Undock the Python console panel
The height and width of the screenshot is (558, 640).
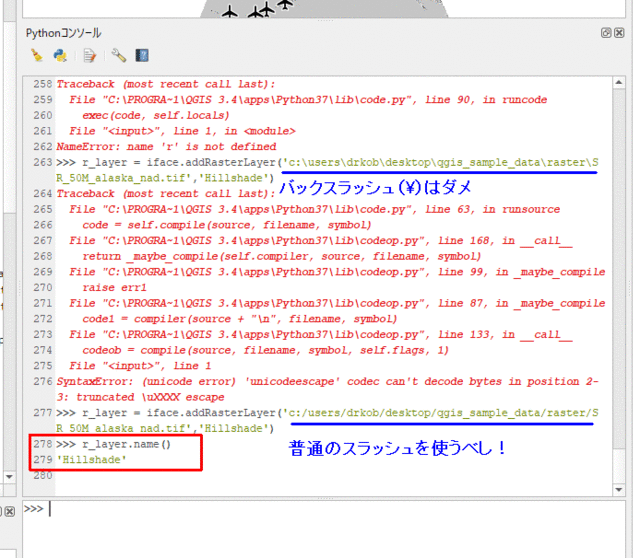pos(606,33)
